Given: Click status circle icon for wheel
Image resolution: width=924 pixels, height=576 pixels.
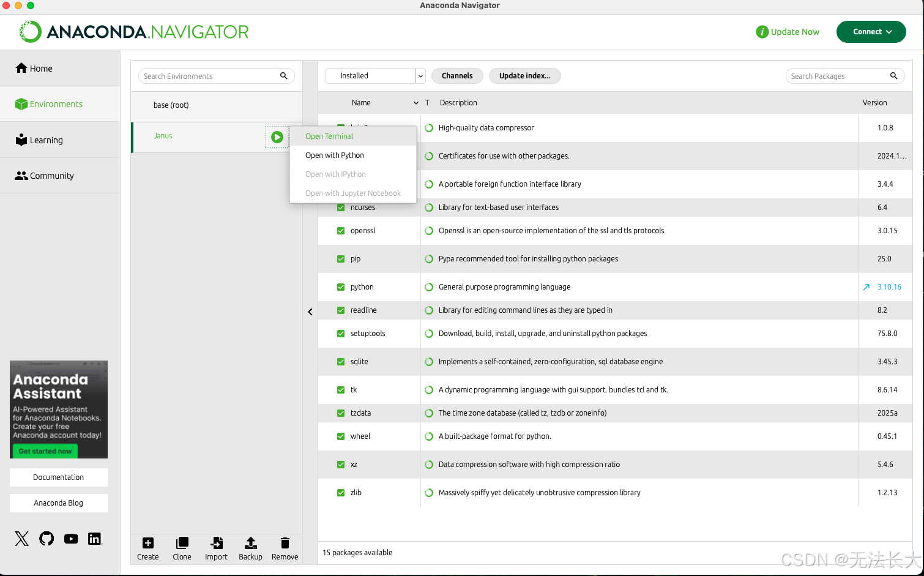Looking at the screenshot, I should 429,436.
